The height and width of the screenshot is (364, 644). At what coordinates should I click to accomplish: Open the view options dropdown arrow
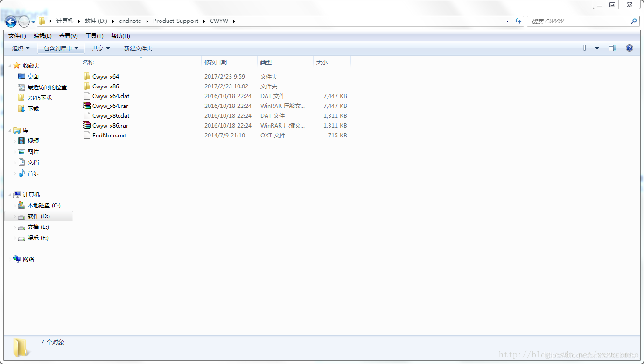click(597, 48)
